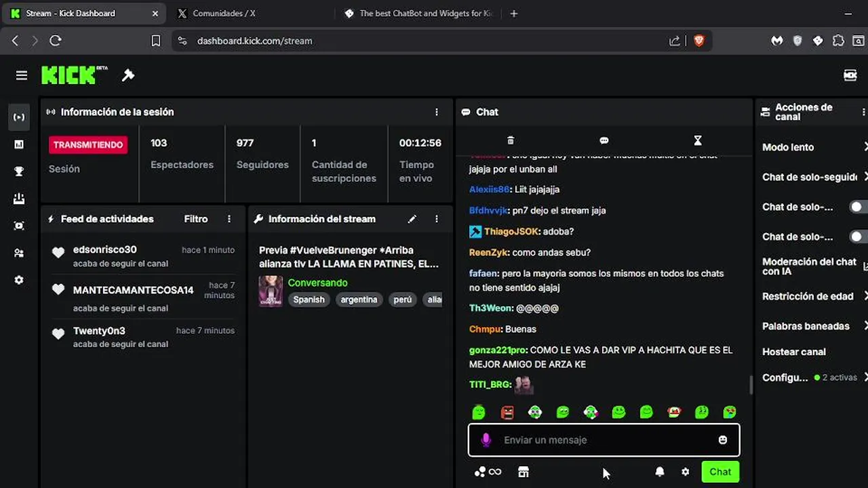Click the Filtro button in the activity feed
Viewport: 868px width, 488px height.
196,219
